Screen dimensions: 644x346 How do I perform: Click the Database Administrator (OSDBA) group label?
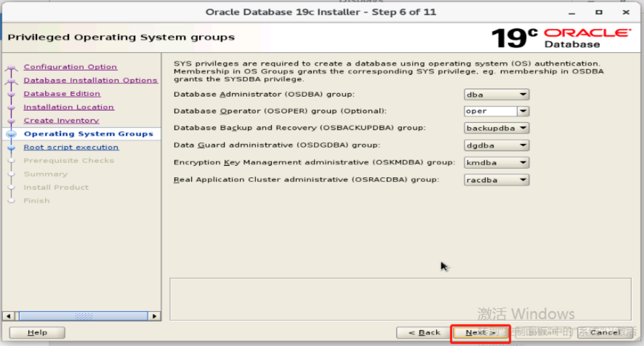pyautogui.click(x=264, y=95)
